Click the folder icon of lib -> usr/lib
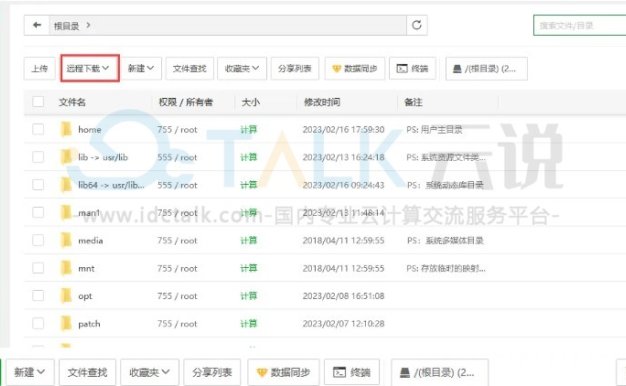The height and width of the screenshot is (386, 626). 66,157
